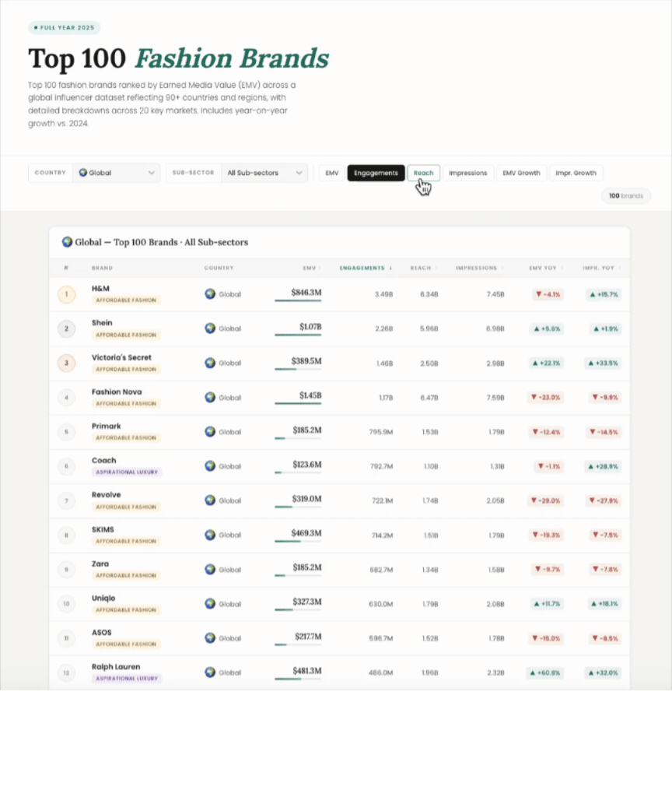Click the EMV bar under SKIMS $469.3M

tap(298, 541)
